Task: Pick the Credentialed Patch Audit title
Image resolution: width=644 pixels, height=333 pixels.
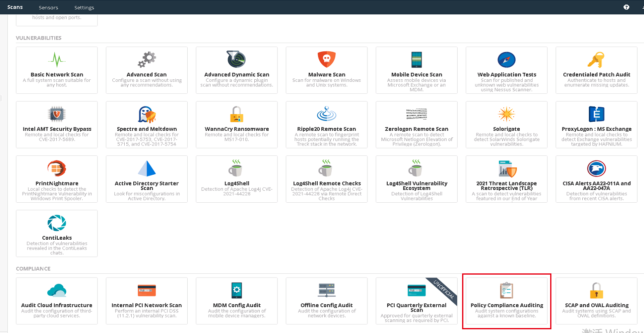Action: (597, 74)
